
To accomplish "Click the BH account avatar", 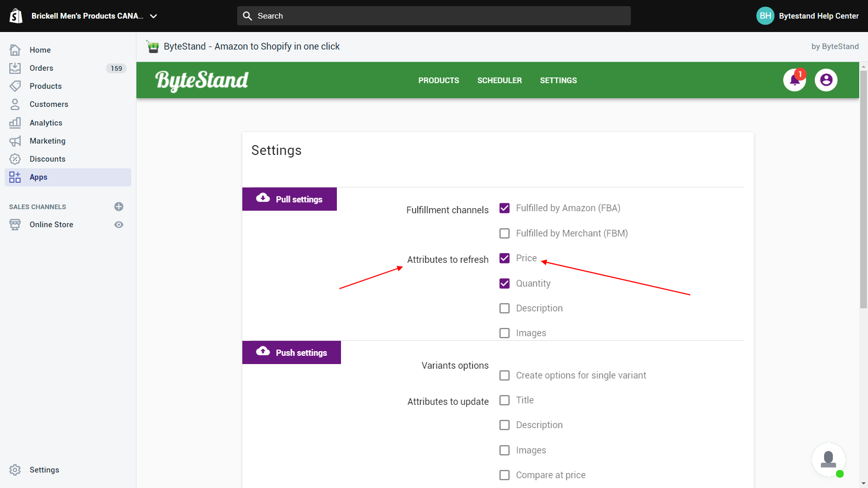I will tap(765, 15).
